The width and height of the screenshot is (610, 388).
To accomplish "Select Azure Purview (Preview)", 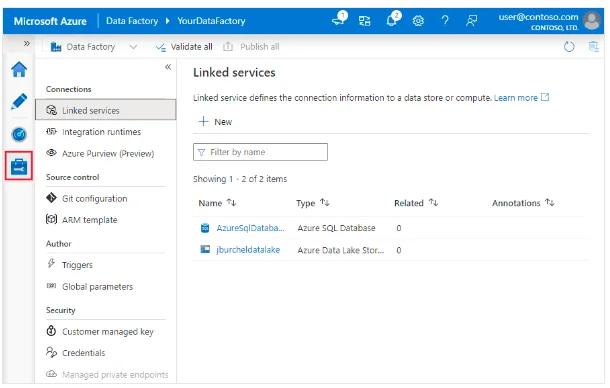I will pos(108,153).
